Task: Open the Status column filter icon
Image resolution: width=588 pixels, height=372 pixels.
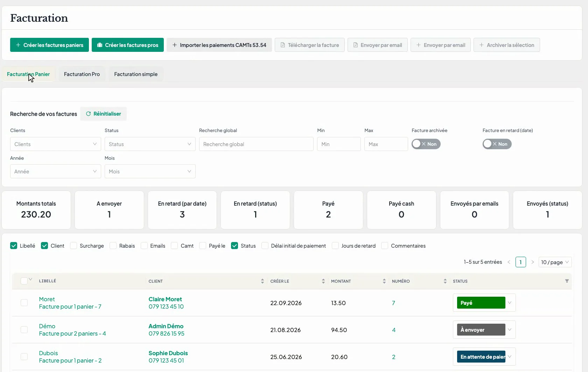Action: pos(567,281)
